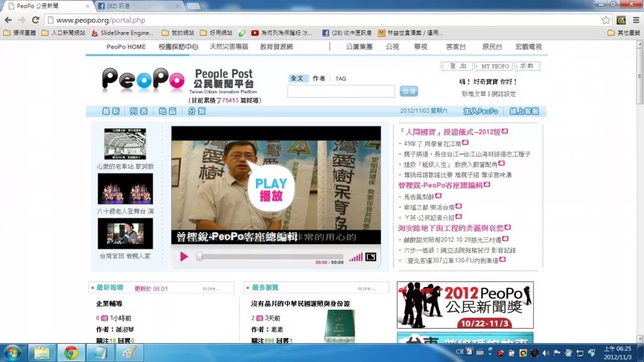Image resolution: width=644 pixels, height=362 pixels.
Task: Click more… next to 最多瀏覽
Action: [367, 289]
